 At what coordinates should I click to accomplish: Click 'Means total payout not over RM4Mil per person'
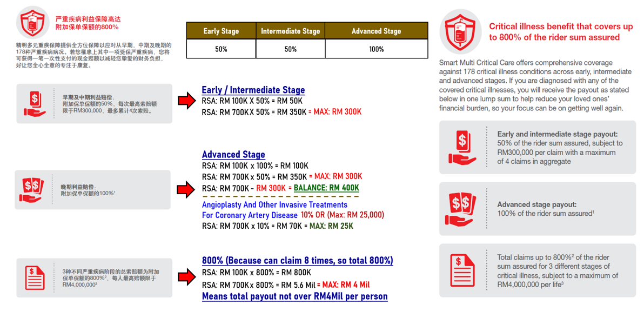click(x=294, y=296)
